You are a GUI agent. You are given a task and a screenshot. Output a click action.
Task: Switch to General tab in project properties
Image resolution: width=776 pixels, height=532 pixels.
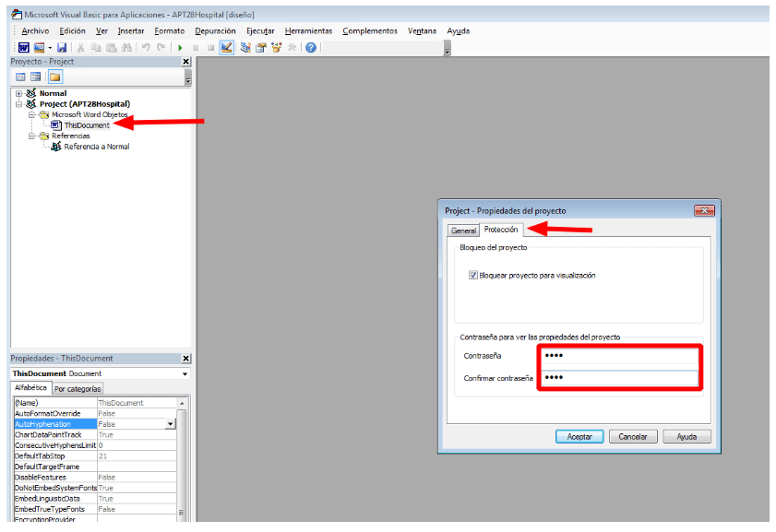point(463,231)
